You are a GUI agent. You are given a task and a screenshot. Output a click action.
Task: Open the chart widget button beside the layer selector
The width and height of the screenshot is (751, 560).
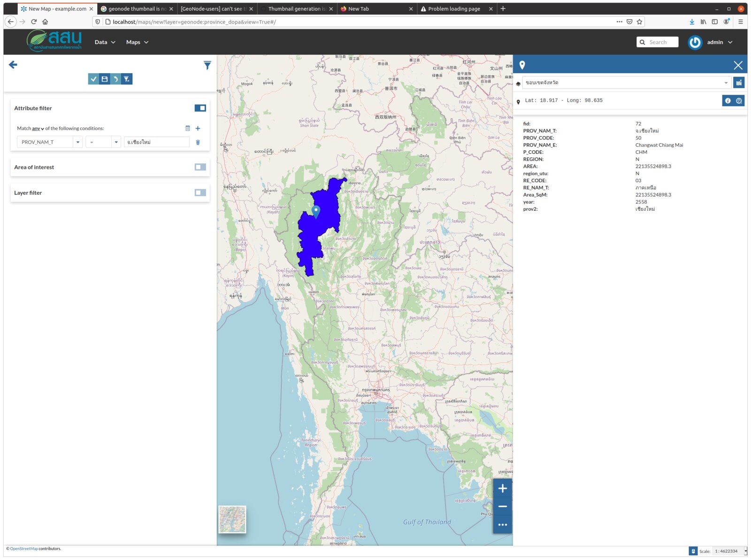[739, 83]
